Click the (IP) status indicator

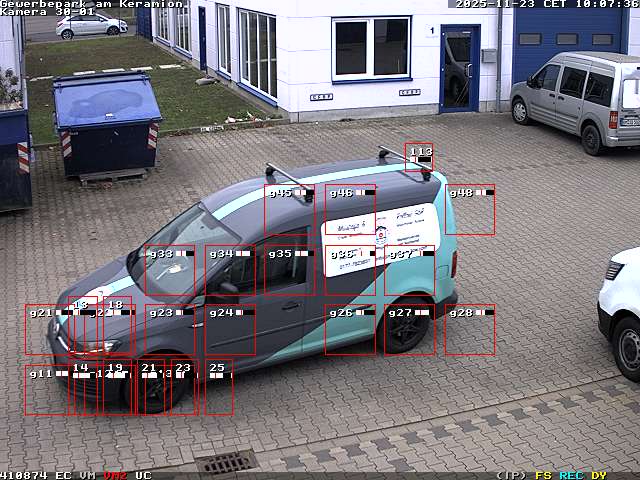point(511,475)
